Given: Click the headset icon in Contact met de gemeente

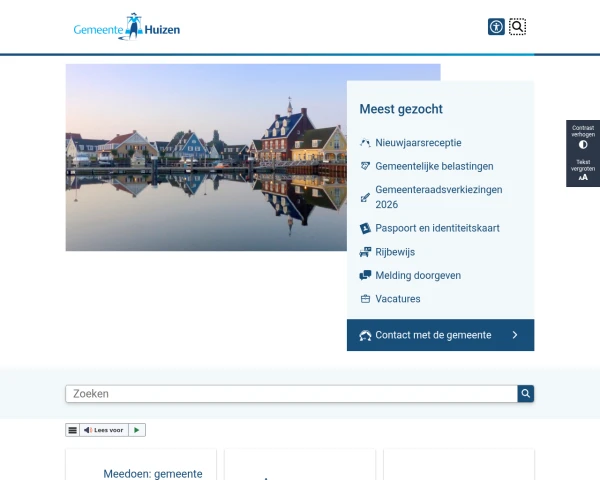Looking at the screenshot, I should click(365, 335).
